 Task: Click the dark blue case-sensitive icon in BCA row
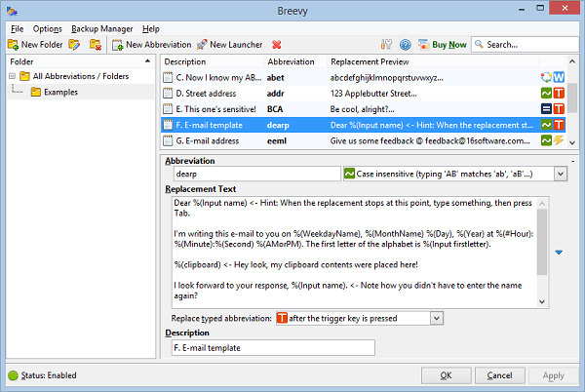[546, 109]
